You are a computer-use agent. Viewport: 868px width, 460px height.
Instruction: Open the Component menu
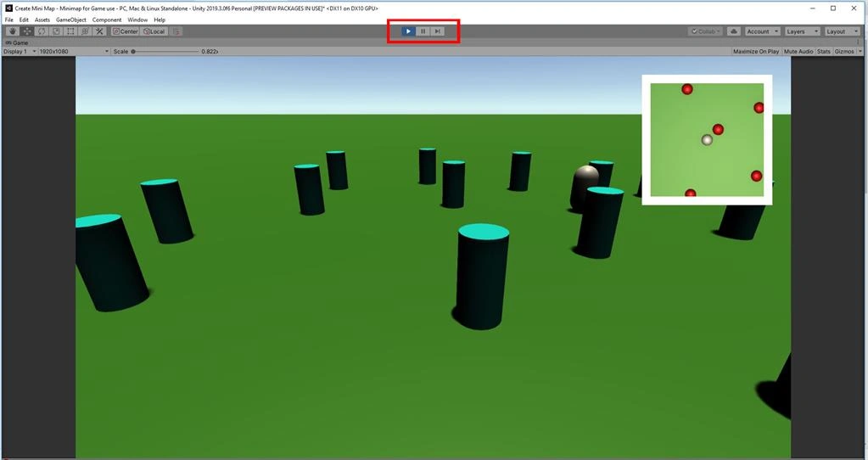click(107, 20)
